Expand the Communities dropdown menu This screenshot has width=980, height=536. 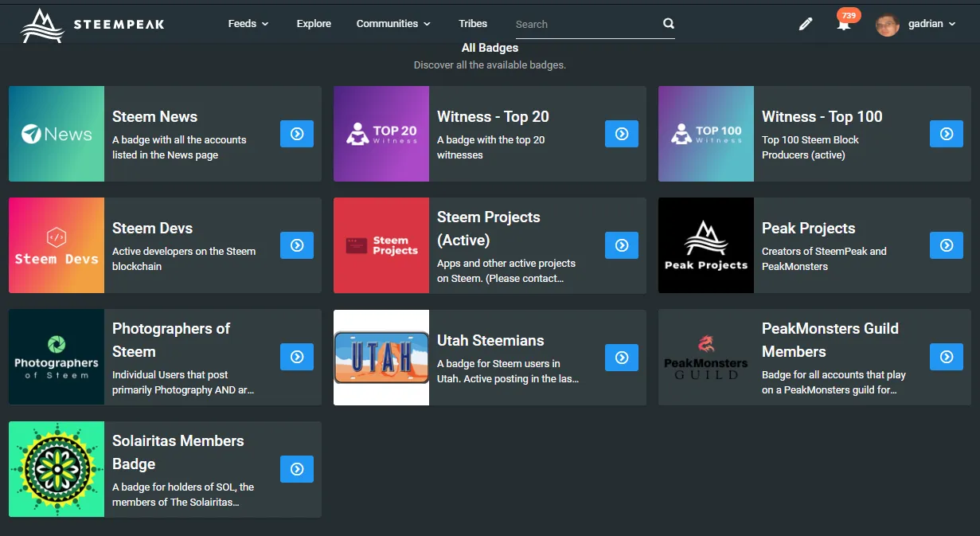(393, 24)
